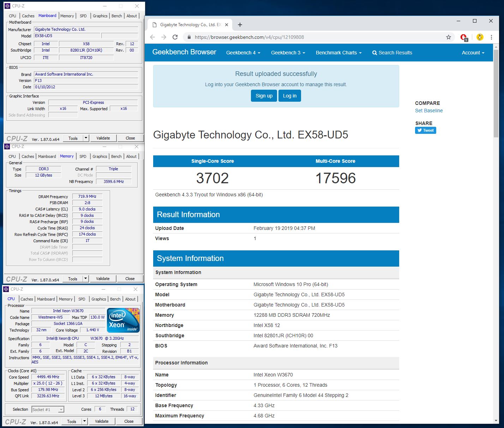Click the Model field EX58-UD5 in CPU-Z
Screen dimensions: 504x428
(x=67, y=36)
